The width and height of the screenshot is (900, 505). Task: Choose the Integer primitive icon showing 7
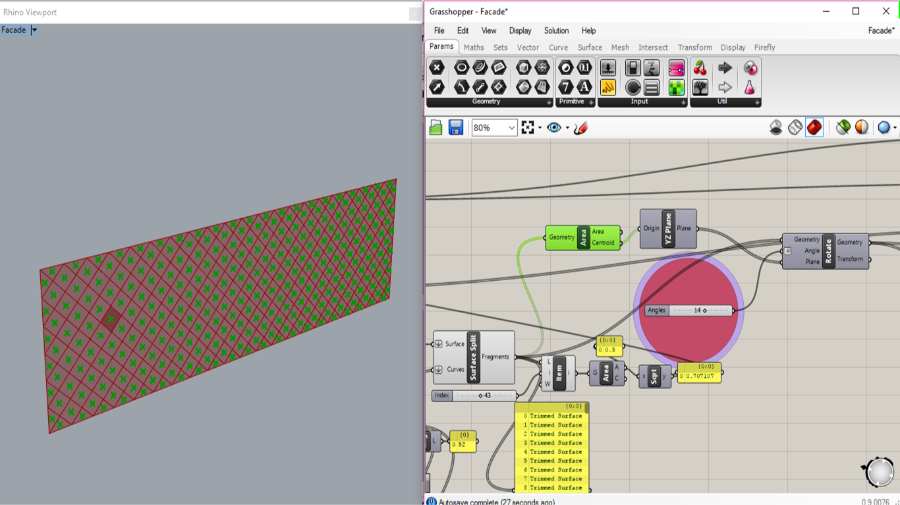tap(566, 87)
